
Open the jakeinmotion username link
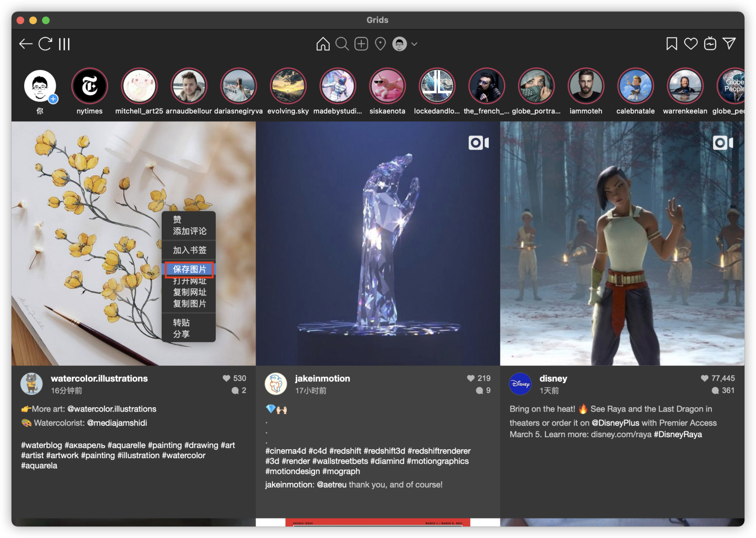click(x=322, y=378)
